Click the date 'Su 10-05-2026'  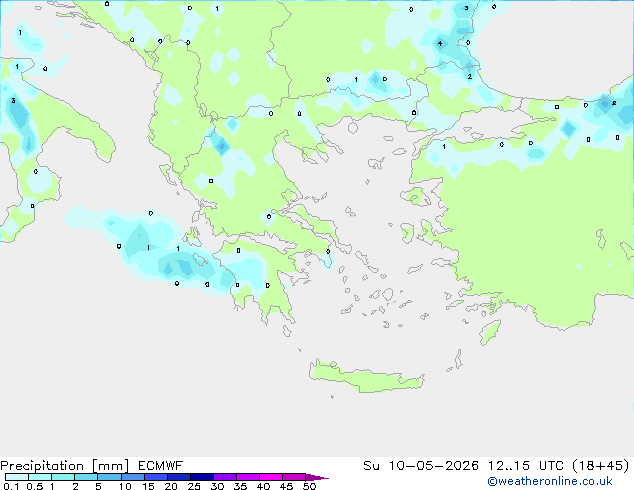point(421,466)
